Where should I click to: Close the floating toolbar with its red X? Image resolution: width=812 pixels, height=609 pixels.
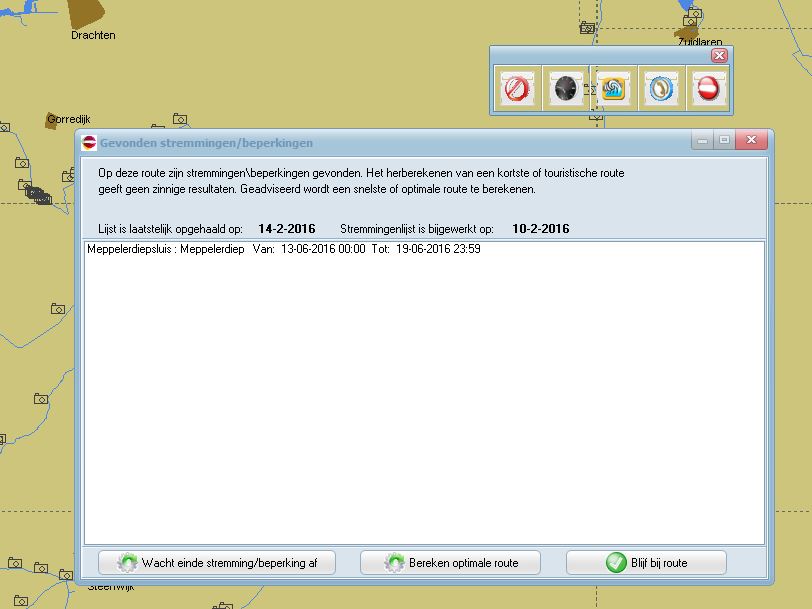tap(719, 55)
